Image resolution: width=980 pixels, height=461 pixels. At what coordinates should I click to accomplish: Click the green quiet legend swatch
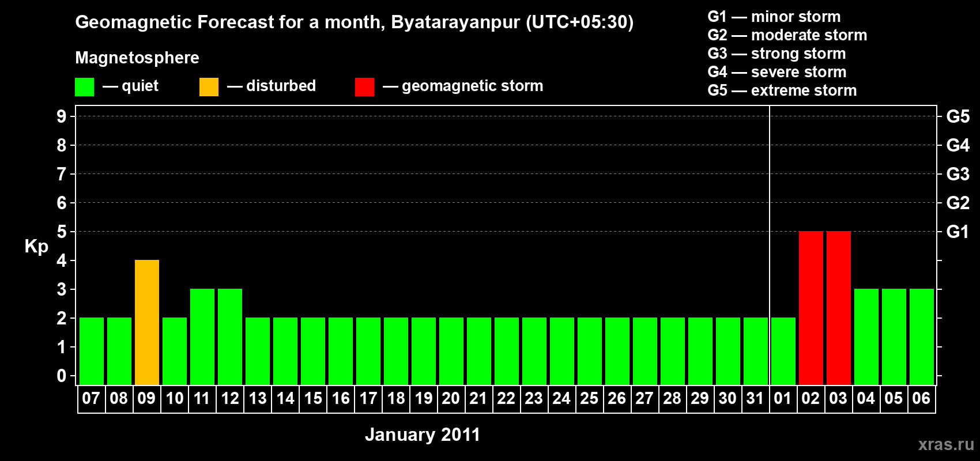[85, 87]
